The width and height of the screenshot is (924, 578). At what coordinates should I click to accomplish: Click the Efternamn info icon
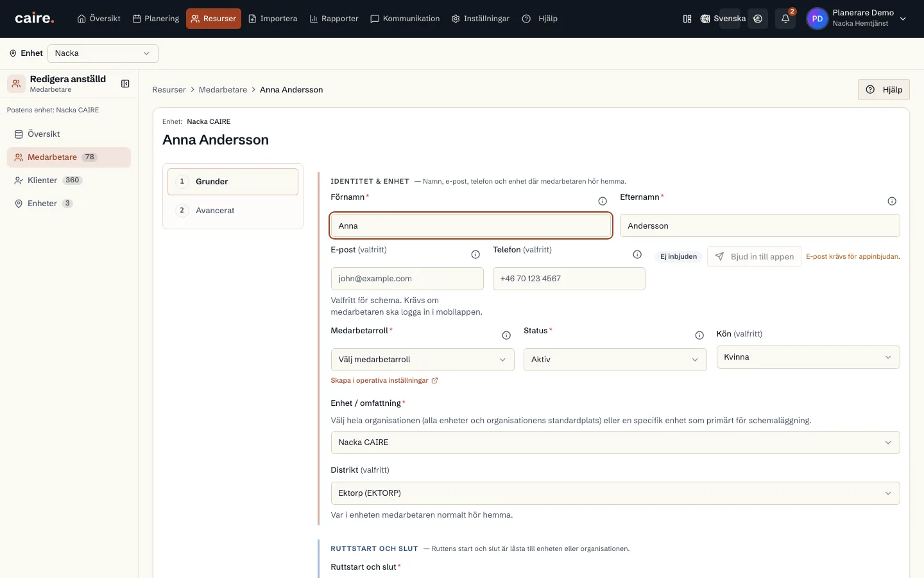[x=892, y=201]
